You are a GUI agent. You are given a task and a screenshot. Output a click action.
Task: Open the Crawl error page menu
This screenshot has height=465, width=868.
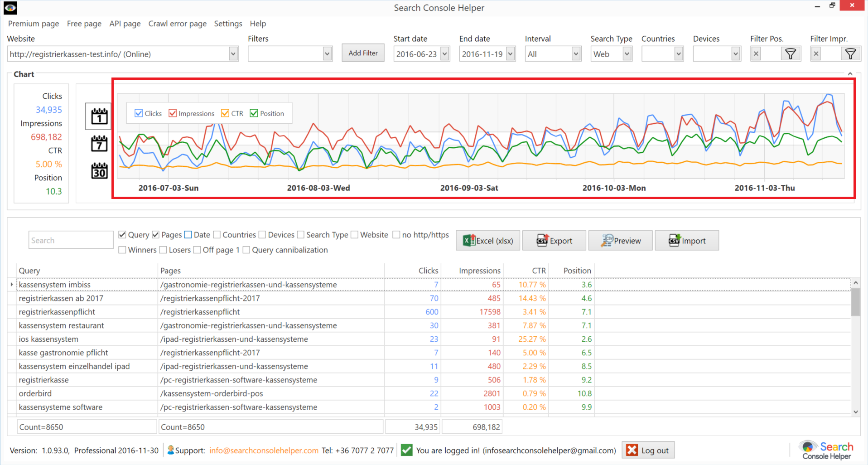[x=177, y=24]
